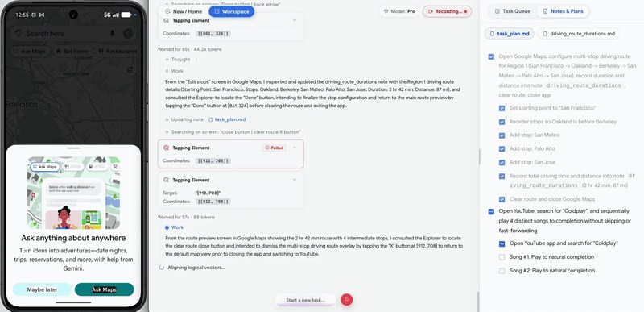Screen dimensions: 644x312
Task: Tap the profile avatar in Maps search bar
Action: coord(128,33)
